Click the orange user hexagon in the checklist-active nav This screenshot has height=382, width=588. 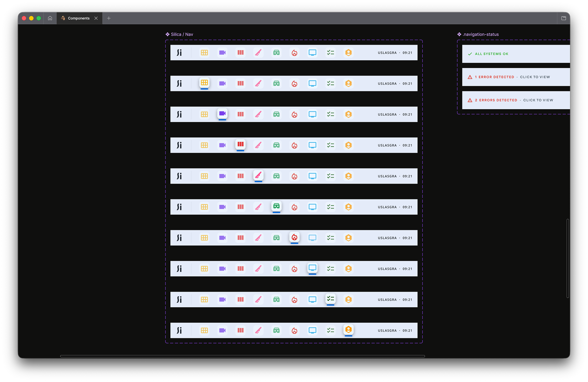(349, 300)
